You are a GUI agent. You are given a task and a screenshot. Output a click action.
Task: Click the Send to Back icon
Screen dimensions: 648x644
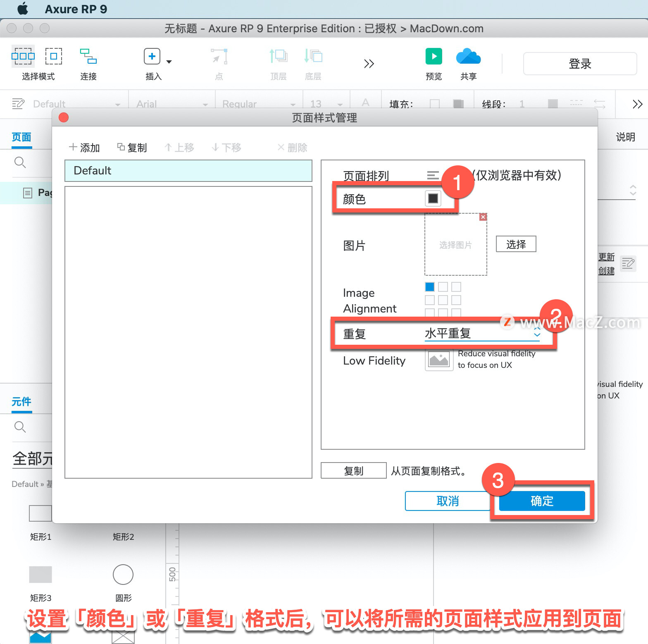click(x=313, y=56)
